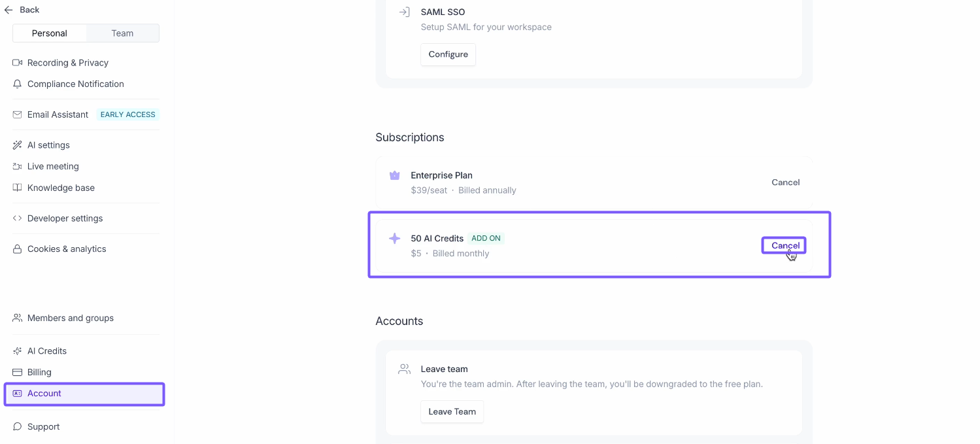Viewport: 980px width, 444px height.
Task: Click the Recording & Privacy camera icon
Action: coord(18,63)
